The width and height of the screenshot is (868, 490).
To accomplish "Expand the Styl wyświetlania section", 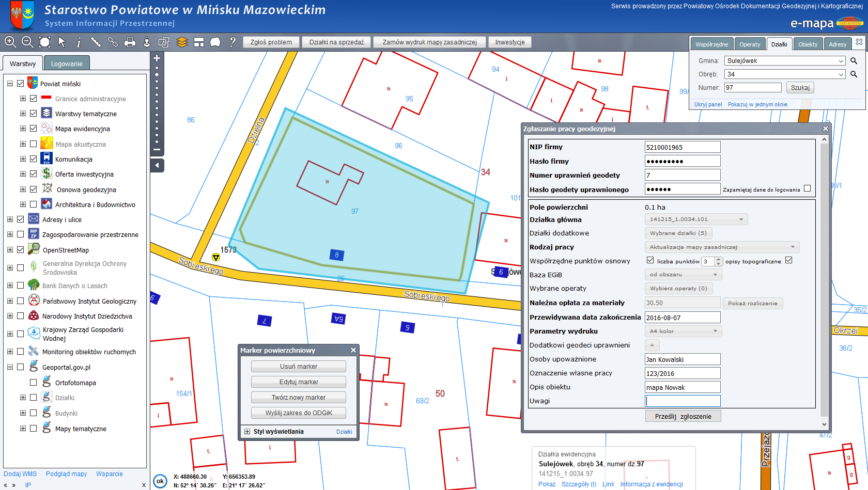I will (247, 432).
